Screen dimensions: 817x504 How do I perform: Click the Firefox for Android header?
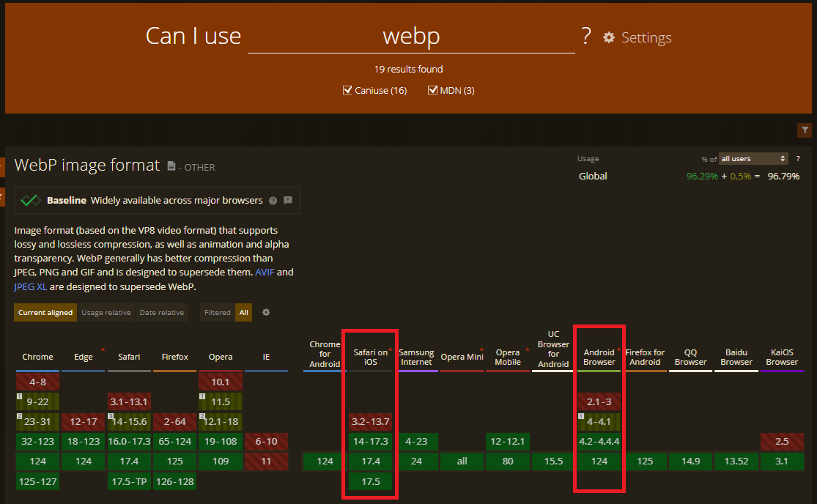tap(645, 357)
